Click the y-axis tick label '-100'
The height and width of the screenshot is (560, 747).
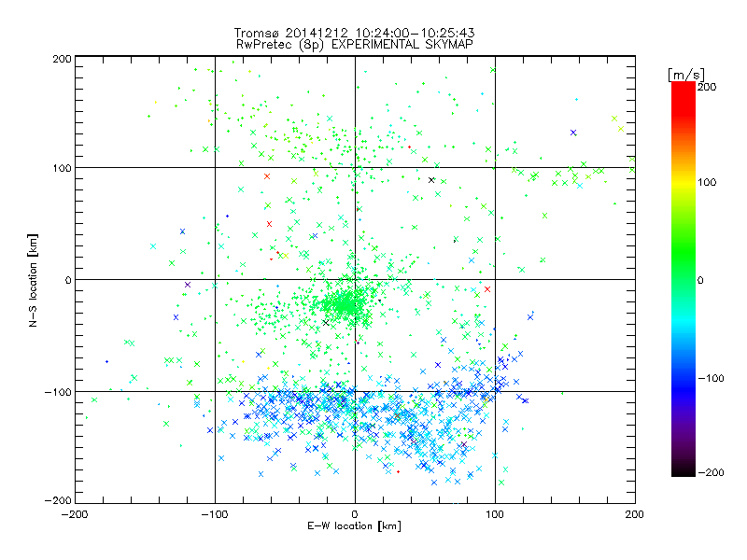click(58, 392)
